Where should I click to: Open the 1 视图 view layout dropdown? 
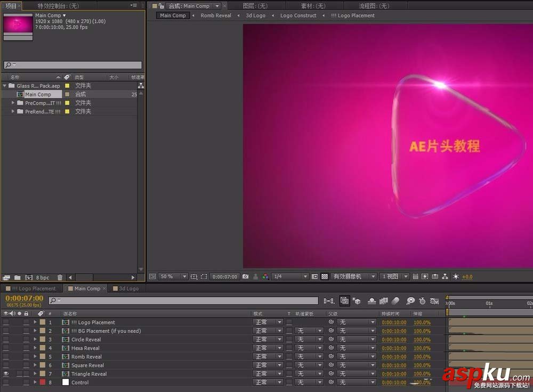tap(394, 276)
